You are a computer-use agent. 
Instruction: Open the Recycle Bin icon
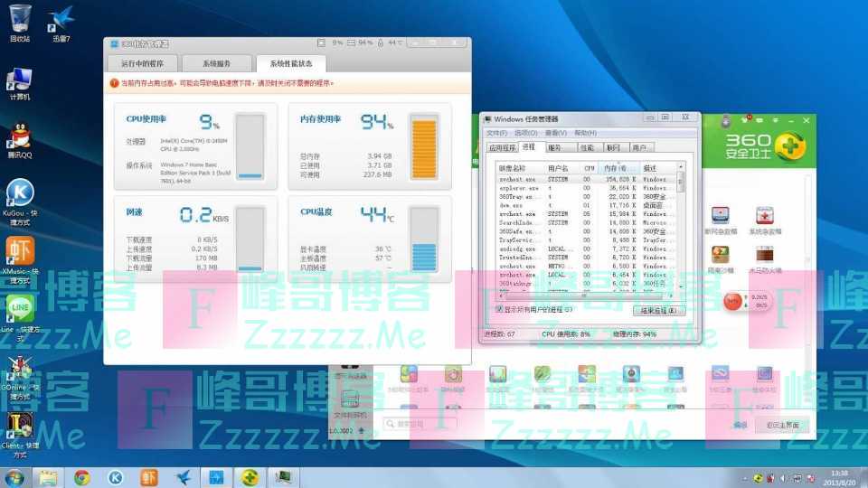(19, 20)
